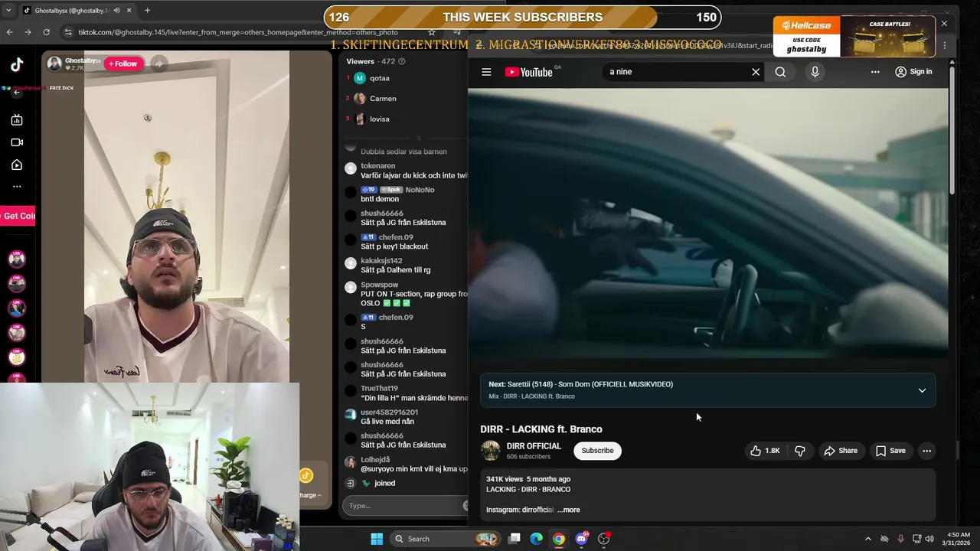Sign in to YouTube
The width and height of the screenshot is (980, 551).
913,72
